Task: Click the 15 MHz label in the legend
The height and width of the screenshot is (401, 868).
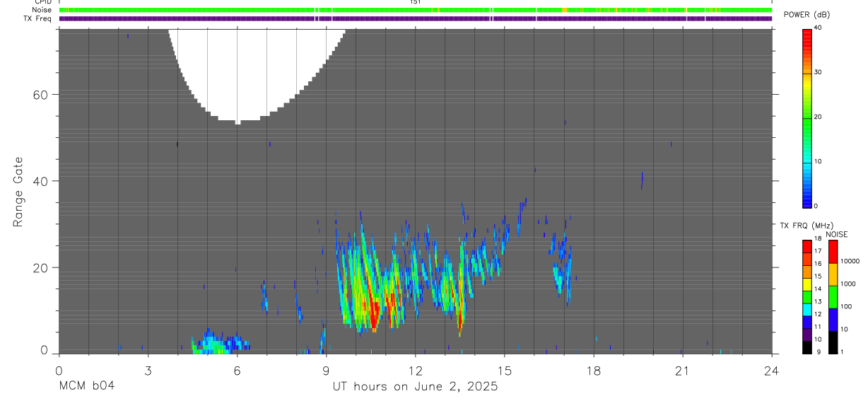Action: point(818,276)
